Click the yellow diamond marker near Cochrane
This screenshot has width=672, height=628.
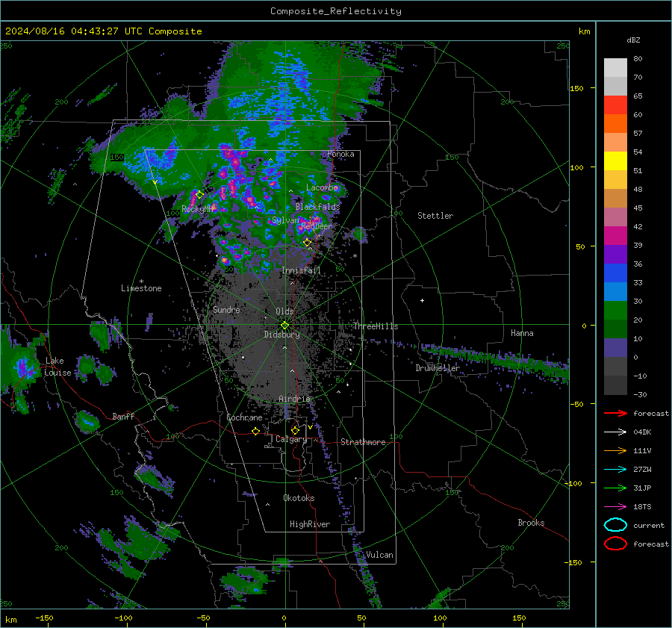(x=255, y=432)
